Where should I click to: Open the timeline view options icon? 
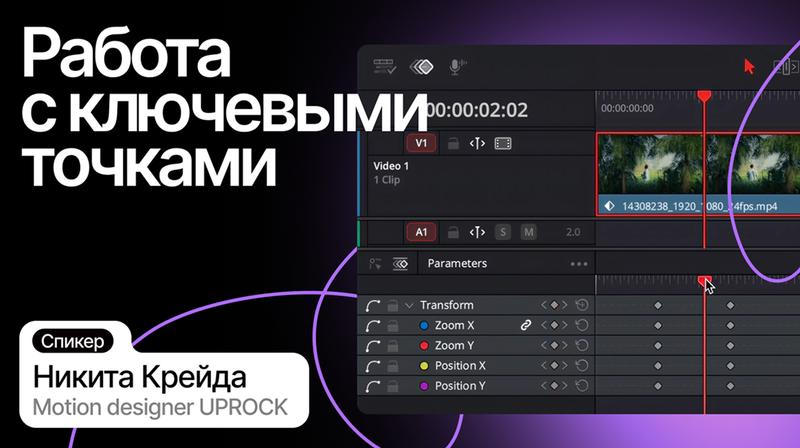[x=384, y=66]
